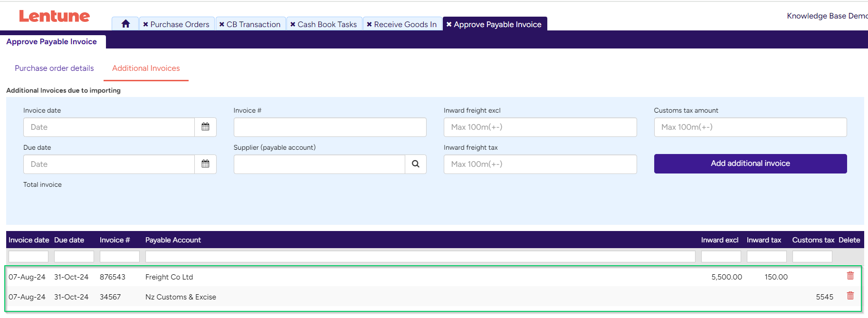The image size is (868, 318).
Task: Sort by Due date column header
Action: (x=69, y=240)
